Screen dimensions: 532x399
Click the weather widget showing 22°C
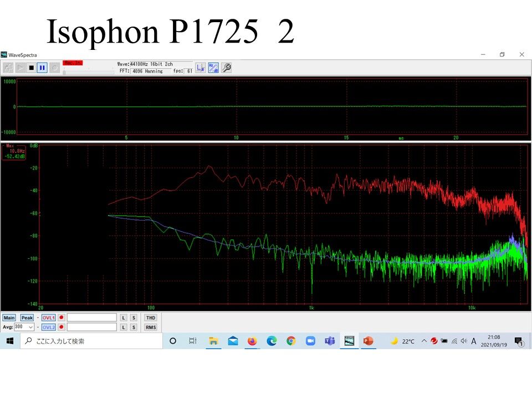[x=402, y=341]
